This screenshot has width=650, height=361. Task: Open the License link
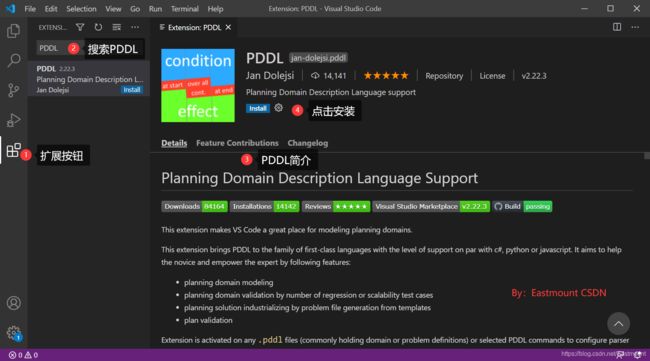[x=492, y=76]
